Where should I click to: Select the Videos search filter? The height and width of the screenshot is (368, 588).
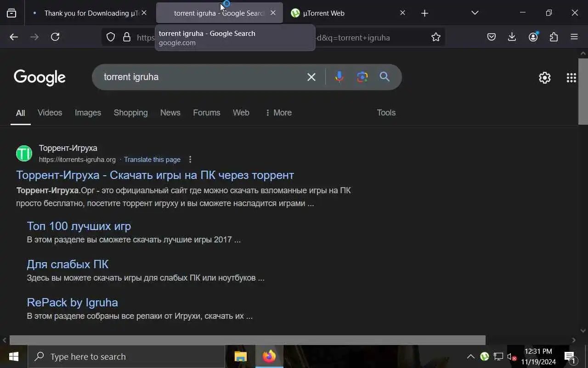50,113
